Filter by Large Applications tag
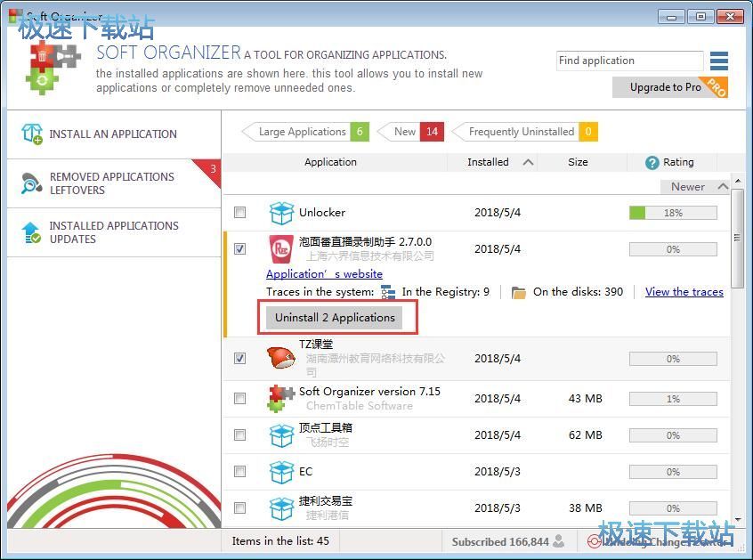 point(305,132)
